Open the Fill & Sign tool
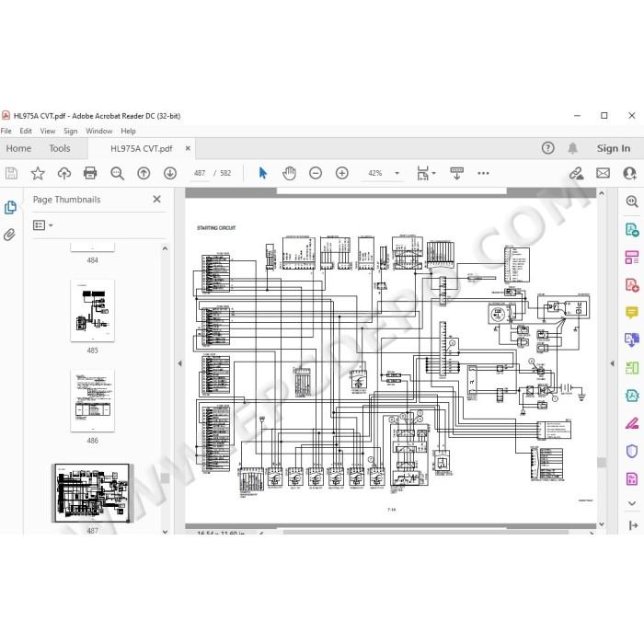Viewport: 644px width, 644px height. pyautogui.click(x=632, y=423)
